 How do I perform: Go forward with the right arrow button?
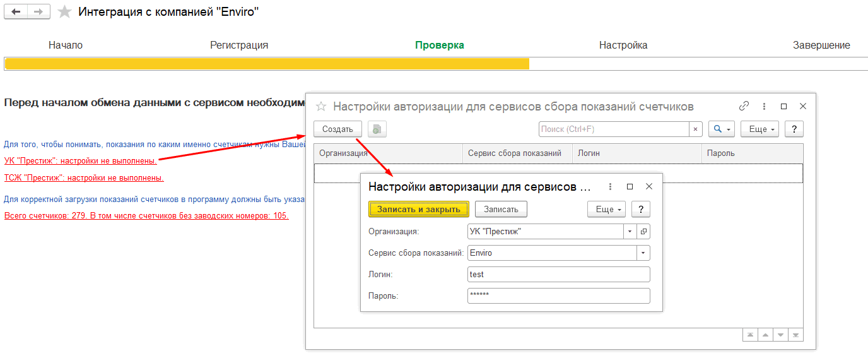38,12
